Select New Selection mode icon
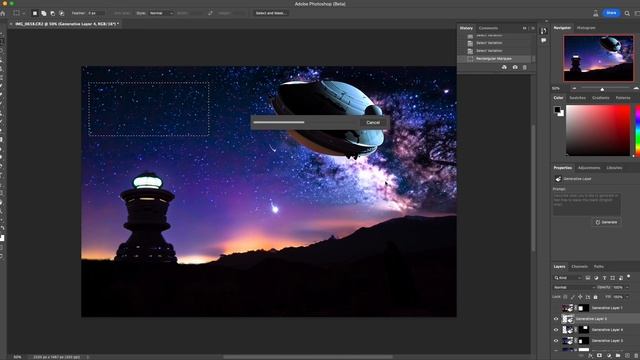The height and width of the screenshot is (360, 640). 35,13
